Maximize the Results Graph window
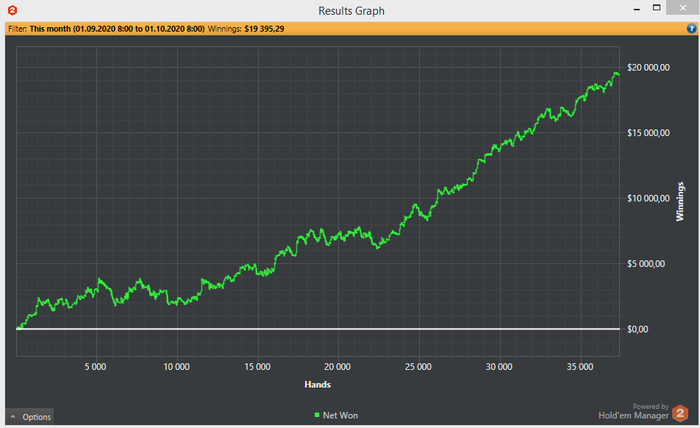This screenshot has width=700, height=428. pos(656,8)
